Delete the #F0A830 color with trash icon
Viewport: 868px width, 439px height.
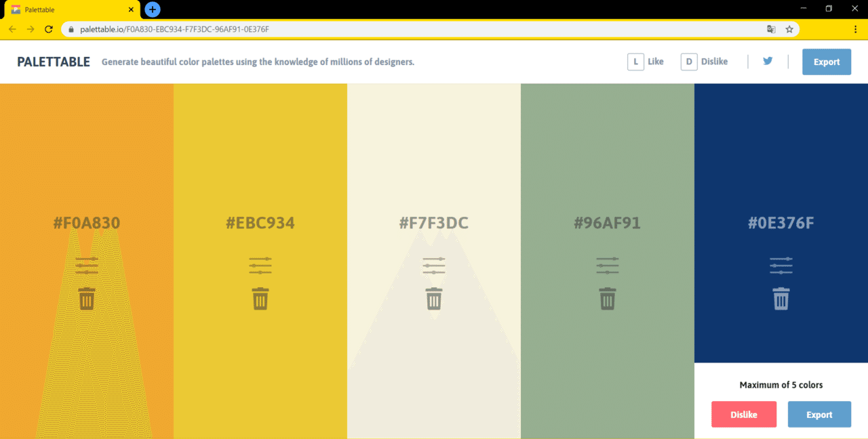87,299
